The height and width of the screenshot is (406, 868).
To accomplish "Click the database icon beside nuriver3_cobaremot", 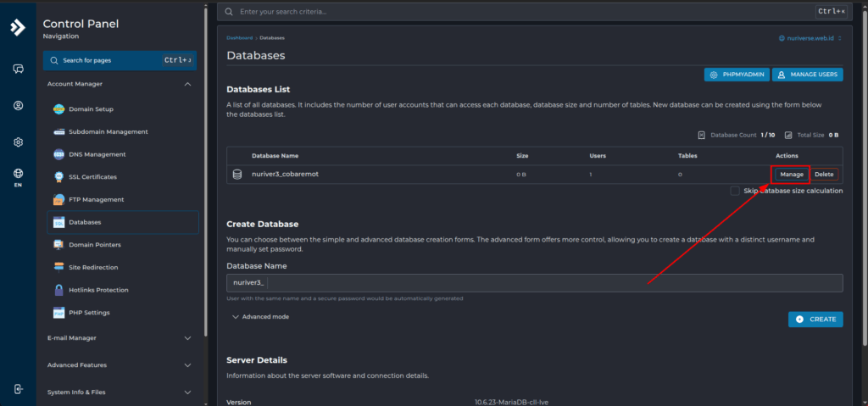I will (238, 175).
